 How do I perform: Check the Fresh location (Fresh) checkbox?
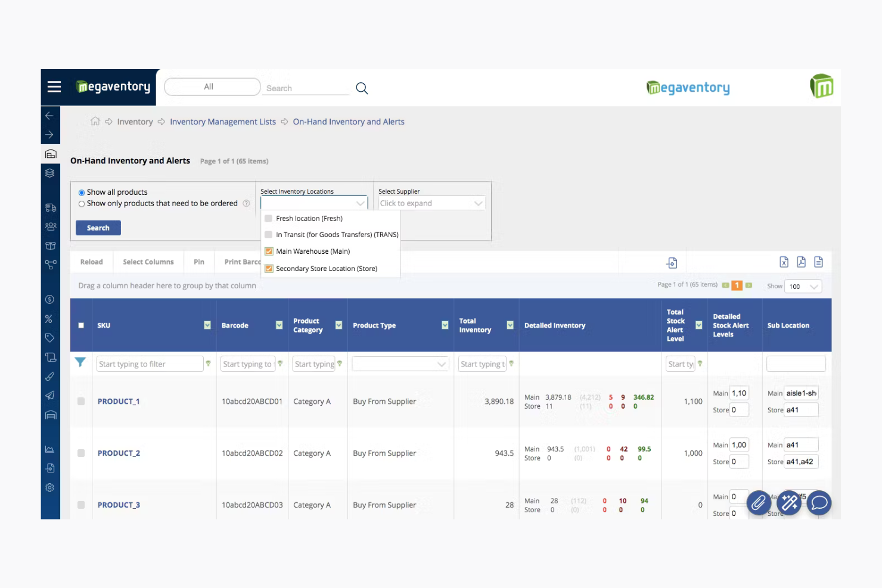(268, 218)
